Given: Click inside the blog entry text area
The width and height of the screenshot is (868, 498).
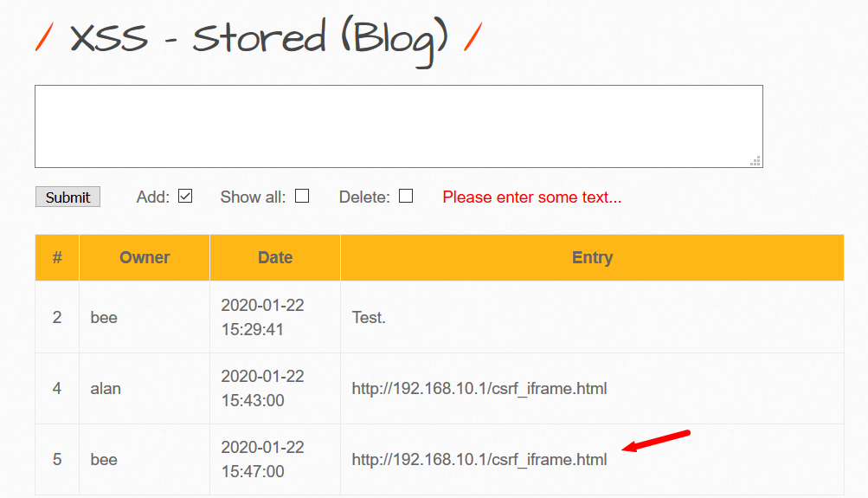Looking at the screenshot, I should click(x=398, y=126).
